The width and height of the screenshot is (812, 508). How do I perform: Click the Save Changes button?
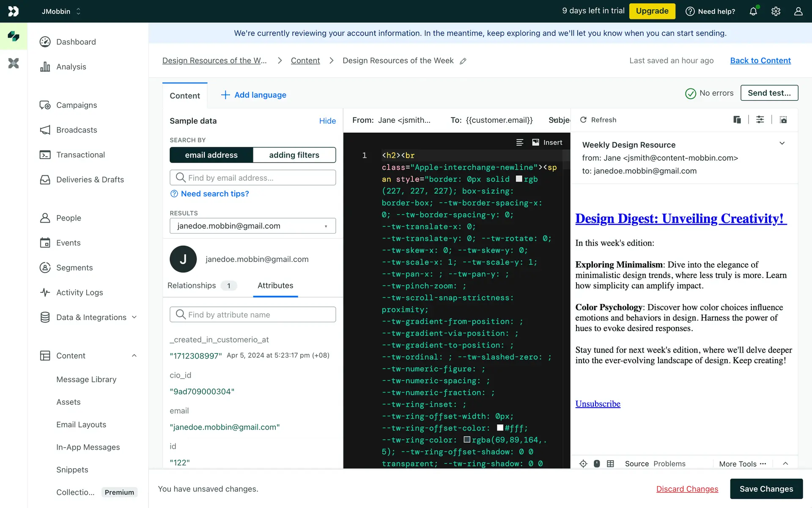click(766, 489)
